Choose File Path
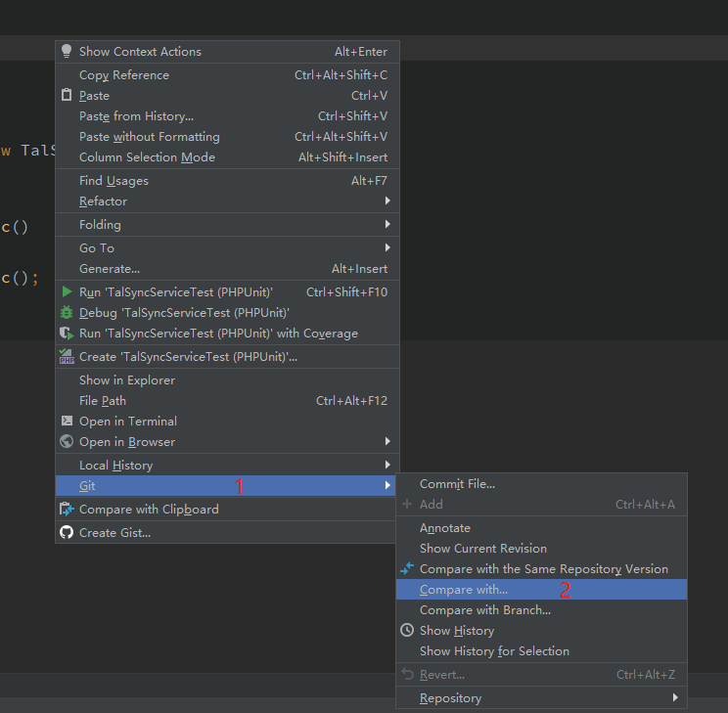 (x=227, y=401)
